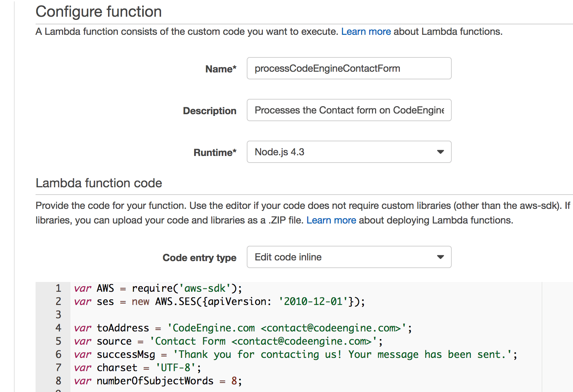Click the Code entry type label

199,258
